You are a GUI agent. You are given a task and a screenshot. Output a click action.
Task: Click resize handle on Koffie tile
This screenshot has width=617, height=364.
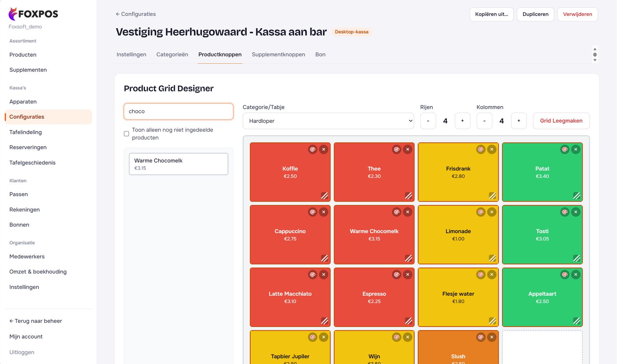click(x=325, y=196)
